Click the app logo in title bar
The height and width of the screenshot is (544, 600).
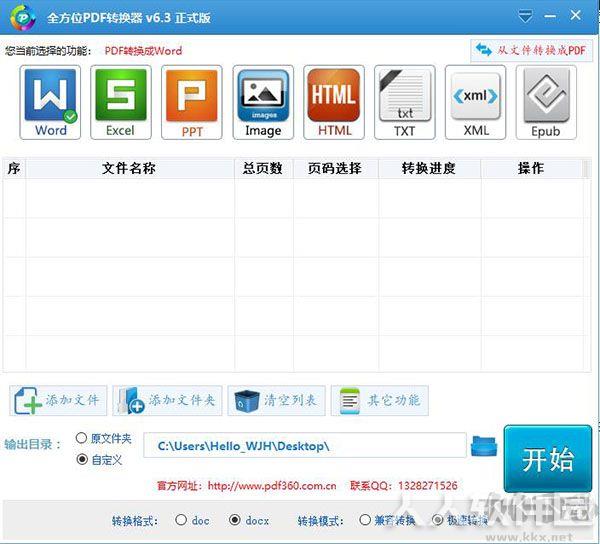23,17
